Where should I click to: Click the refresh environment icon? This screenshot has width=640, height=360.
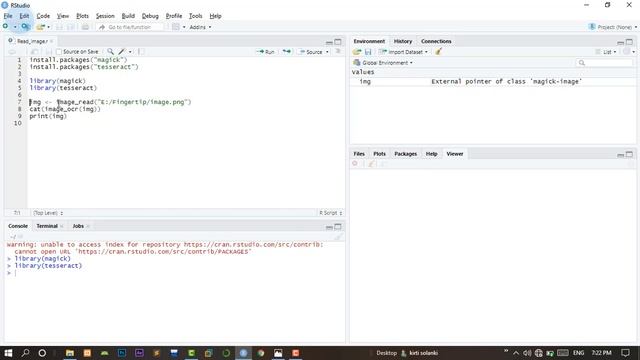(626, 51)
